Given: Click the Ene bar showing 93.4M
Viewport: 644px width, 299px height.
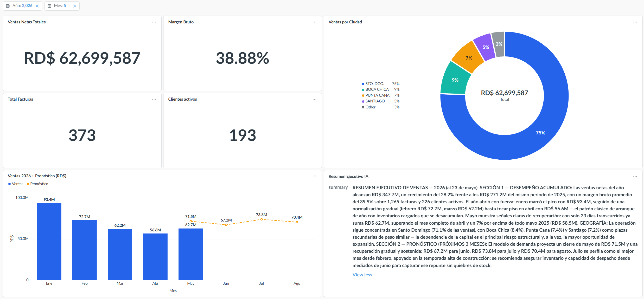Looking at the screenshot, I should [49, 242].
